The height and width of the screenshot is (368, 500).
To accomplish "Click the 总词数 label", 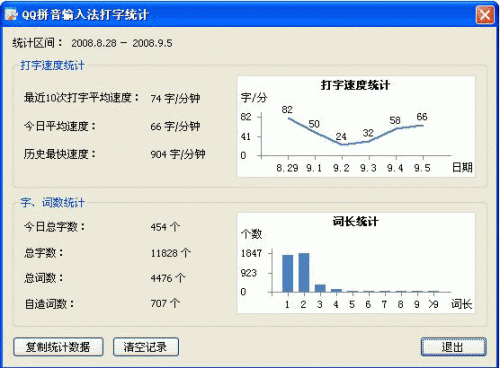I will (x=43, y=278).
